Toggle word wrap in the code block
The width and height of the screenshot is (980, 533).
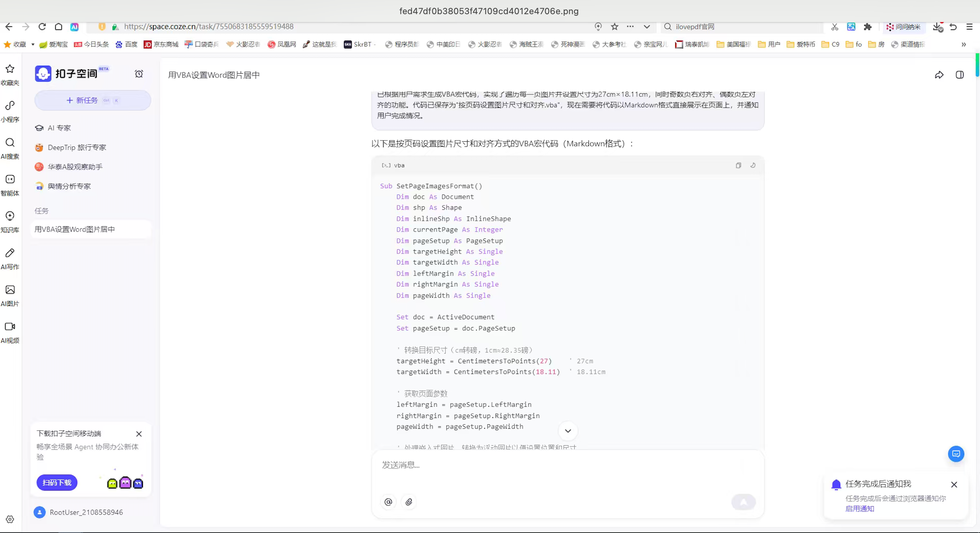point(753,165)
